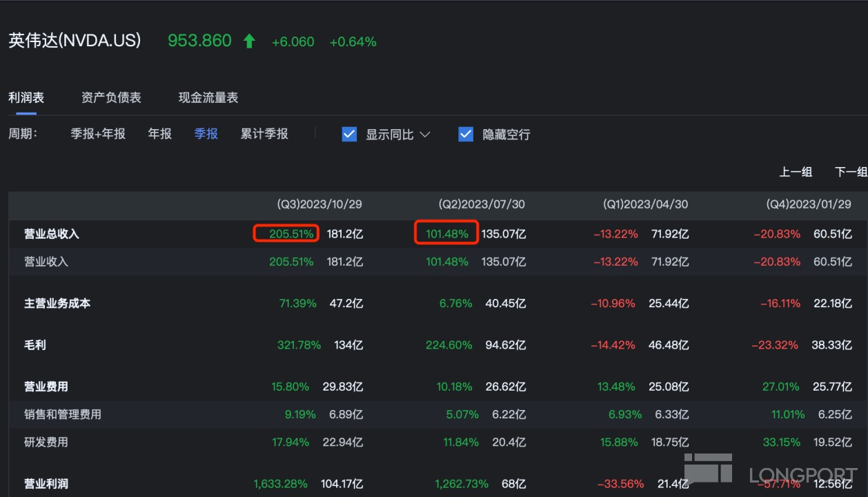Viewport: 868px width, 497px height.
Task: Click 主营业务成本 Q4 value 22.18亿
Action: pos(833,303)
